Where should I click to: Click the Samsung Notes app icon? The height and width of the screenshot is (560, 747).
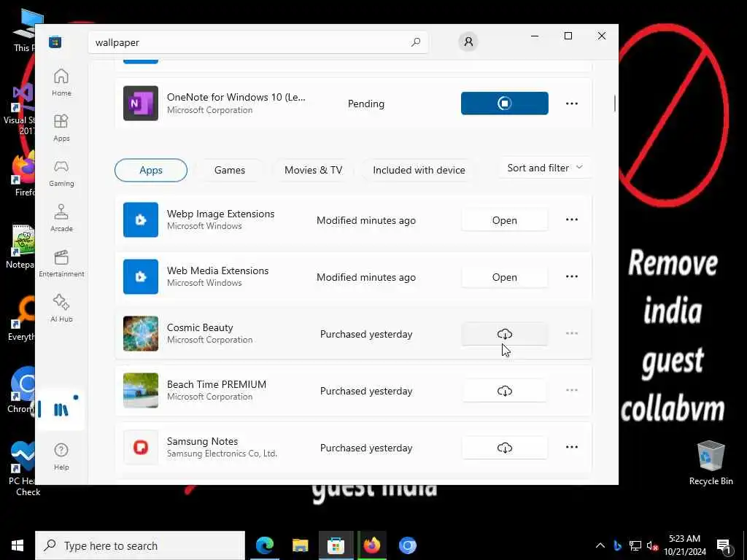[x=141, y=448]
